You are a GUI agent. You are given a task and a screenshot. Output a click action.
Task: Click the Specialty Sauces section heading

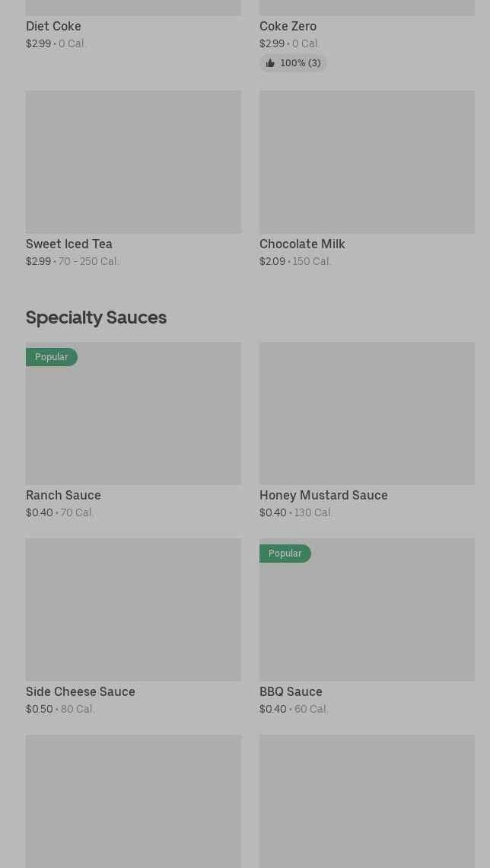tap(96, 318)
